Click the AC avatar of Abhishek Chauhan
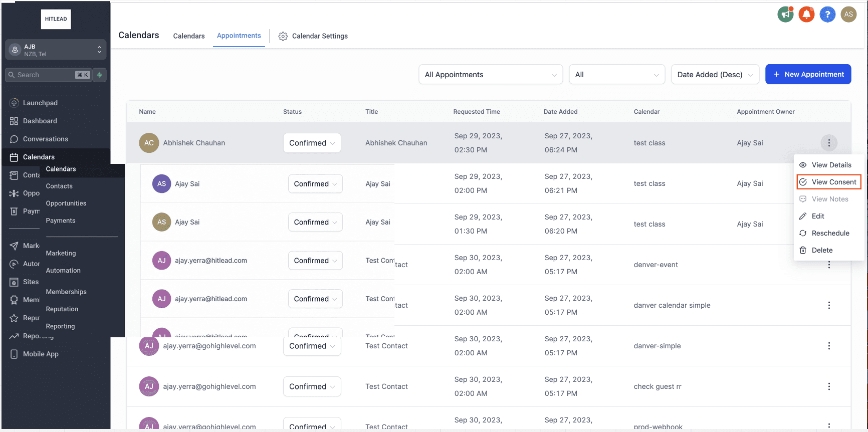868x432 pixels. tap(149, 143)
